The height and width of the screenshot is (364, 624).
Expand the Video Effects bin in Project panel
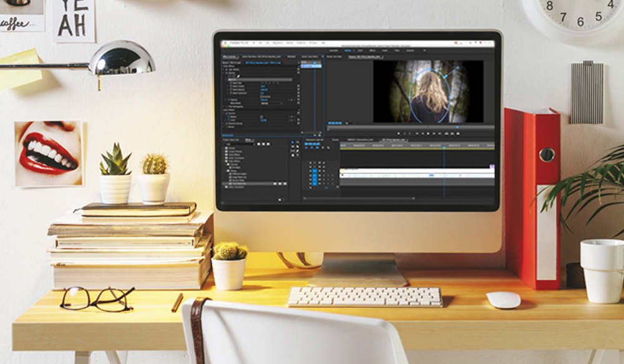(x=223, y=161)
